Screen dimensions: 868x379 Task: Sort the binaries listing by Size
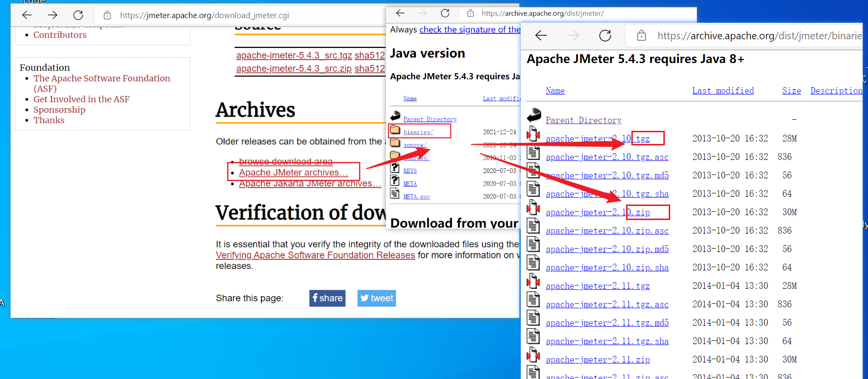pos(791,91)
